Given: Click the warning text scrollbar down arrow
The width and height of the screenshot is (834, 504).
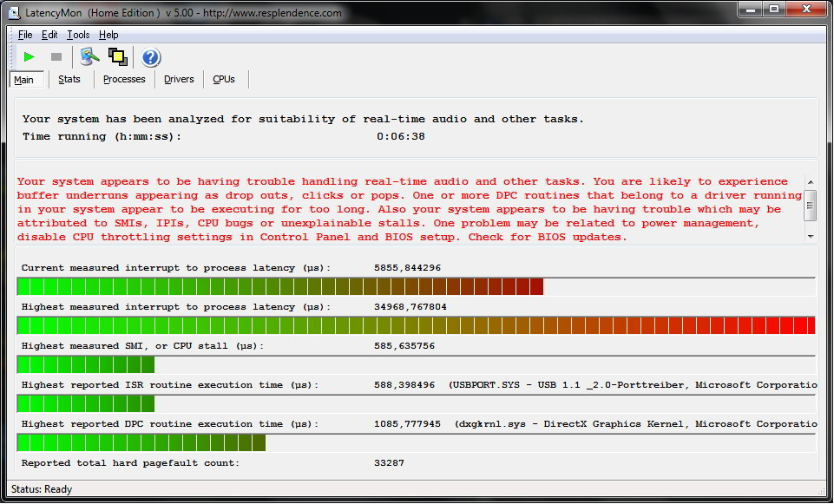Looking at the screenshot, I should coord(810,237).
